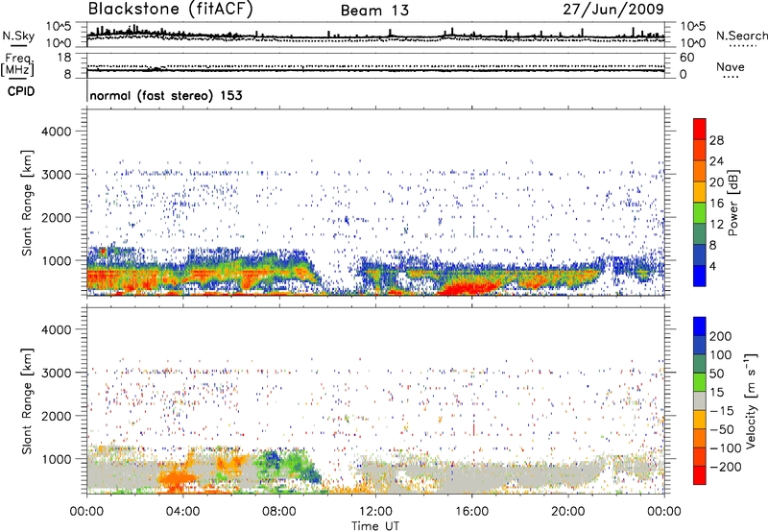Click the Blackstone (fitACF) plot title

click(170, 10)
